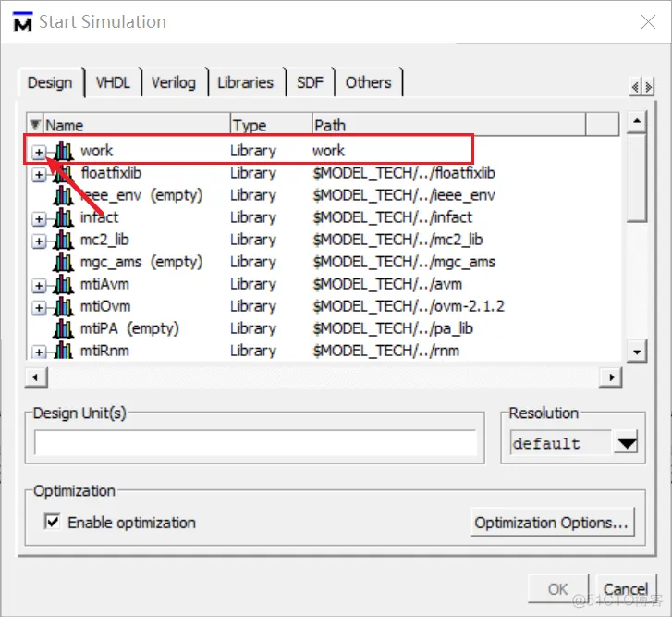Select the work library name
This screenshot has width=672, height=617.
[97, 151]
